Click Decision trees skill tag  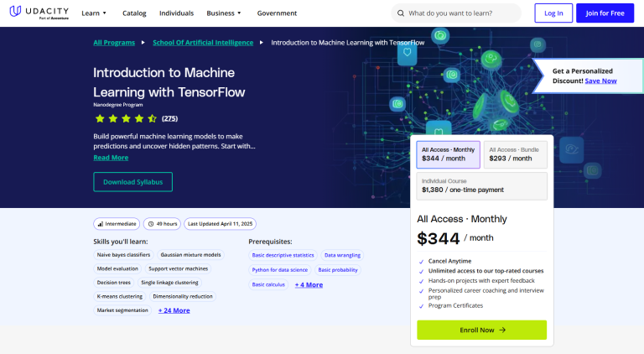coord(114,283)
